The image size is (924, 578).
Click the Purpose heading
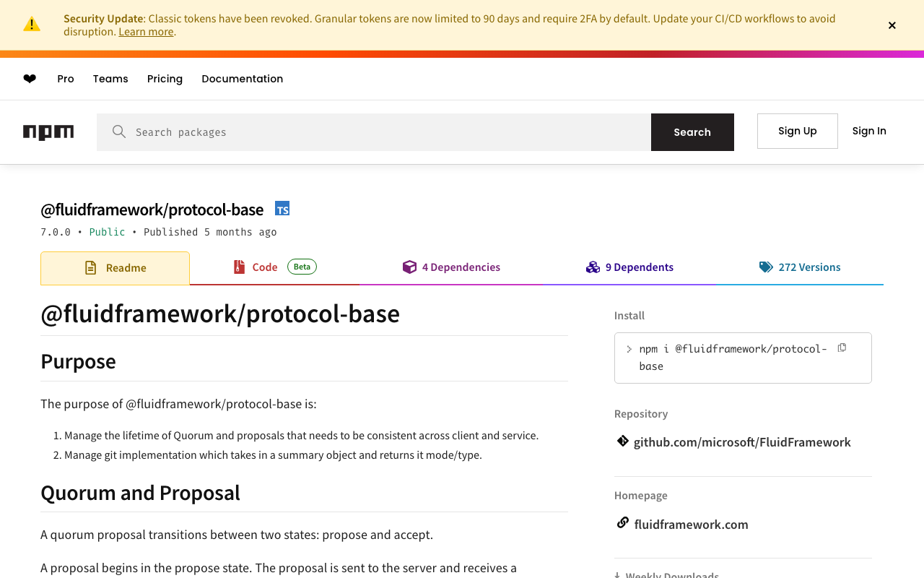click(x=78, y=361)
